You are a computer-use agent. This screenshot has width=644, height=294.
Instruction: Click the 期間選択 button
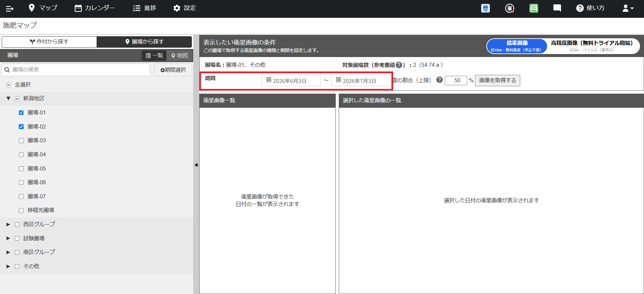tap(173, 70)
